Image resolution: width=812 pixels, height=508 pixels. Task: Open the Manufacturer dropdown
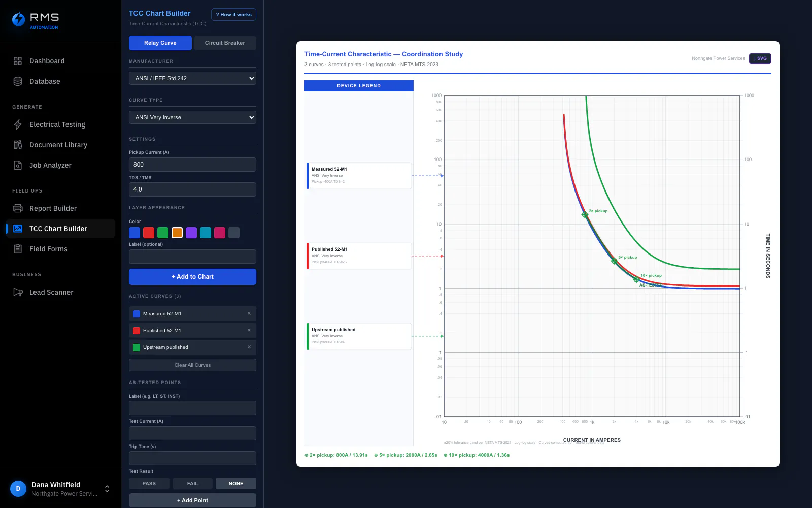[x=192, y=78]
